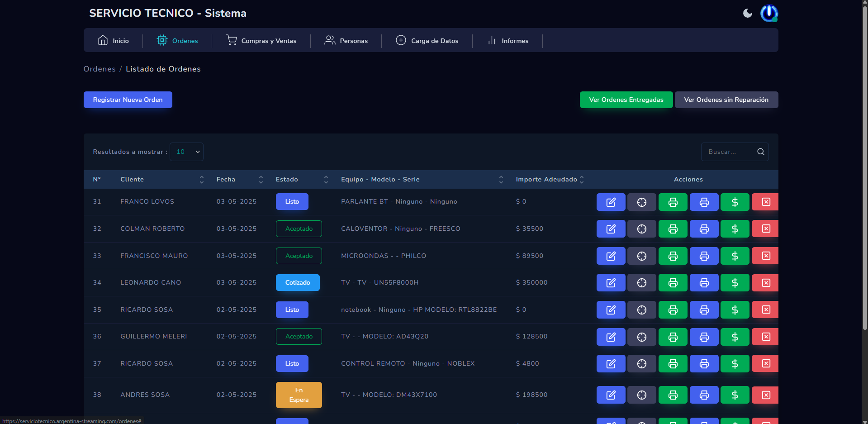Click the user profile avatar icon
Image resolution: width=868 pixels, height=424 pixels.
click(768, 14)
